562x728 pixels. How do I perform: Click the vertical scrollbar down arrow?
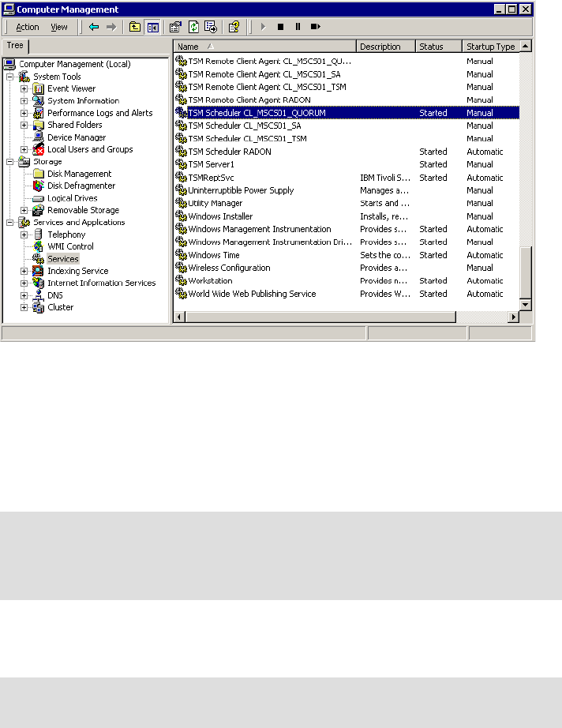526,305
